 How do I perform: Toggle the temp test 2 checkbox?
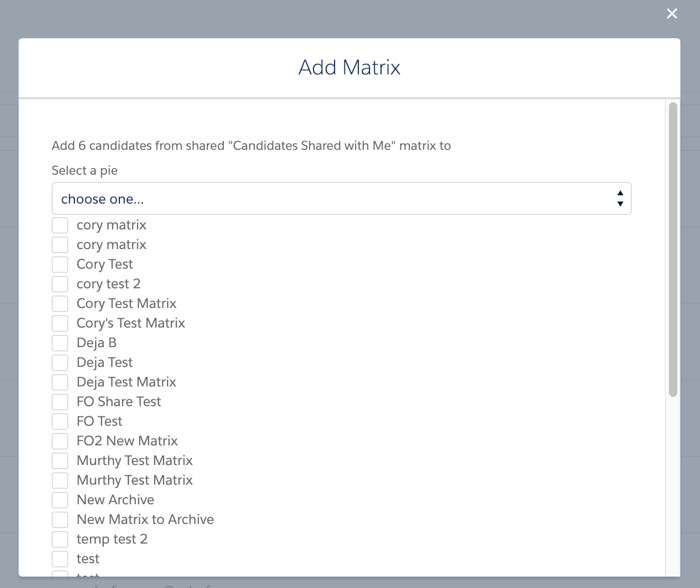coord(60,539)
